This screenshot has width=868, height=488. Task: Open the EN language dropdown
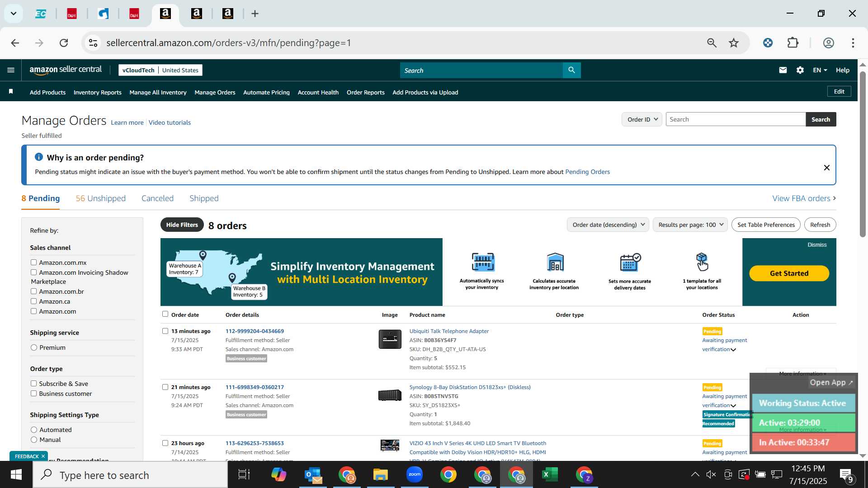coord(820,70)
